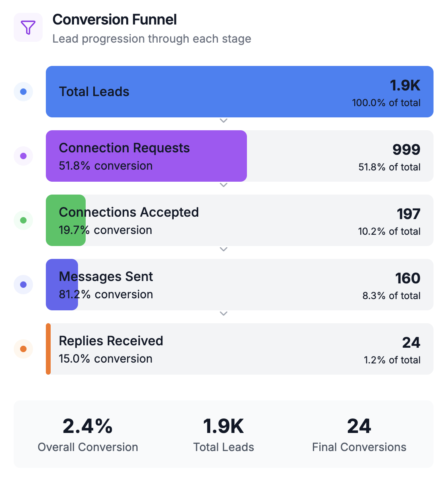Click the green Connections Accepted dot indicator
Screen dimensions: 448x484
tap(23, 220)
